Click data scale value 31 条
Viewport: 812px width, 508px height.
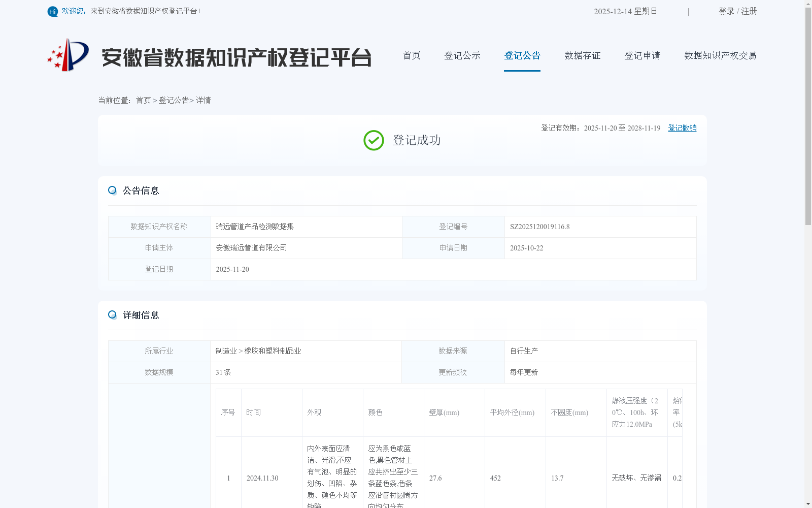[x=223, y=372]
